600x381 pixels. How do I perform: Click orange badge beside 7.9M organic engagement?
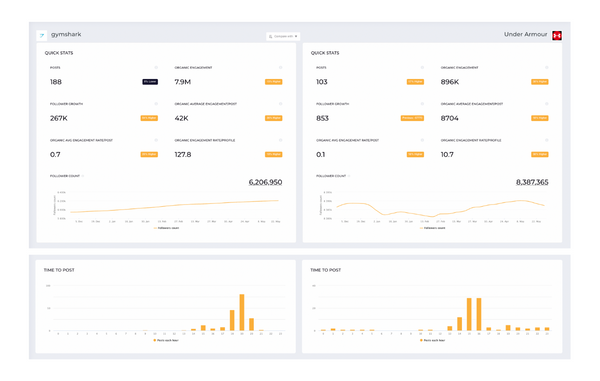coord(274,81)
